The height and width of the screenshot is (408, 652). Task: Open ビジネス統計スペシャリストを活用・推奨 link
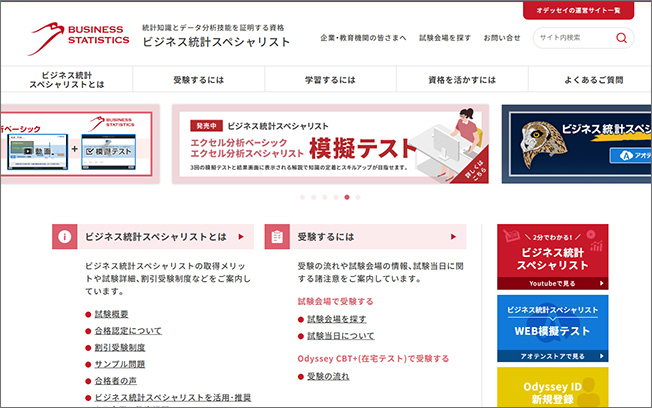pos(173,398)
